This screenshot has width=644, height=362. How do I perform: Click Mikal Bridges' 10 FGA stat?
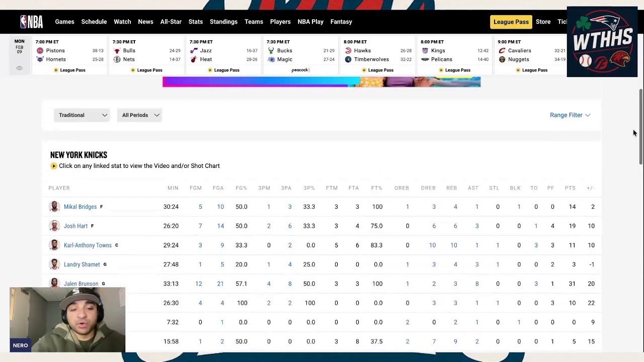click(220, 207)
